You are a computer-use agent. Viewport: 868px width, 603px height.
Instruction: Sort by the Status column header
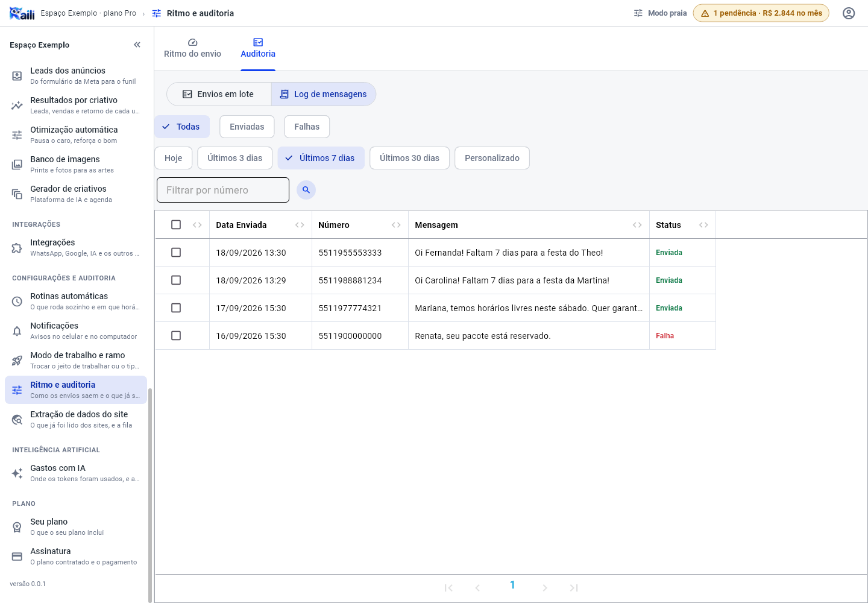click(668, 225)
